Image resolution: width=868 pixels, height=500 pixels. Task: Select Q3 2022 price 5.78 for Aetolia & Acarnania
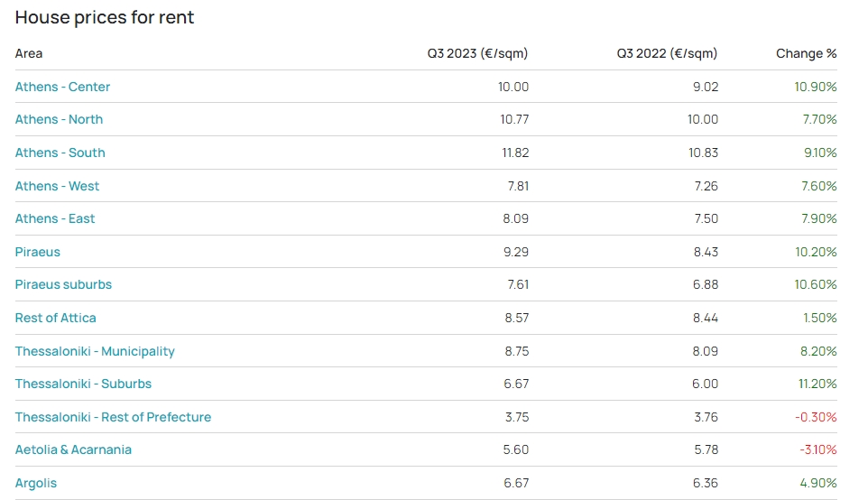[706, 449]
